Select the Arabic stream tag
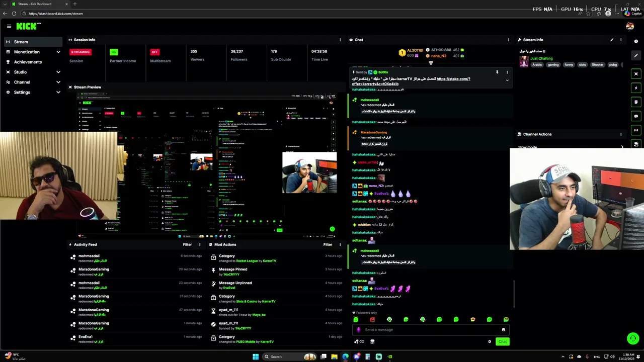Image resolution: width=644 pixels, height=362 pixels. 537,65
